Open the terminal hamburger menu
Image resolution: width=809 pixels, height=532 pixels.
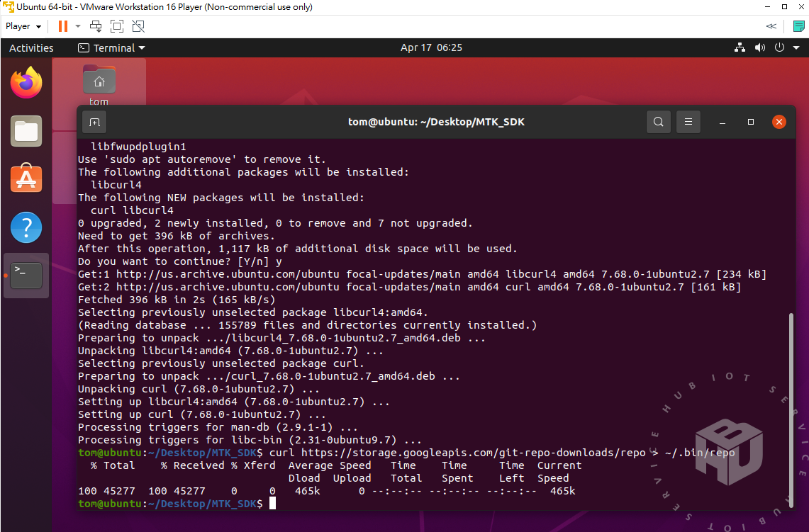[688, 122]
